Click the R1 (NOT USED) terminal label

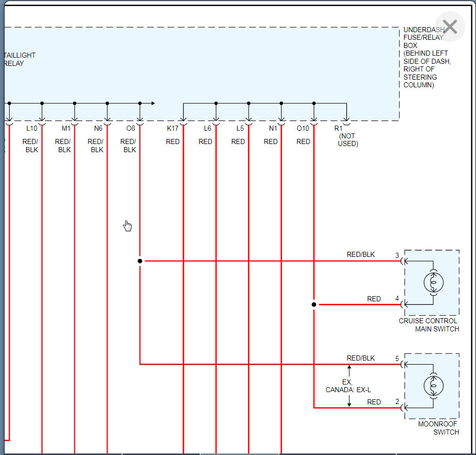click(346, 136)
